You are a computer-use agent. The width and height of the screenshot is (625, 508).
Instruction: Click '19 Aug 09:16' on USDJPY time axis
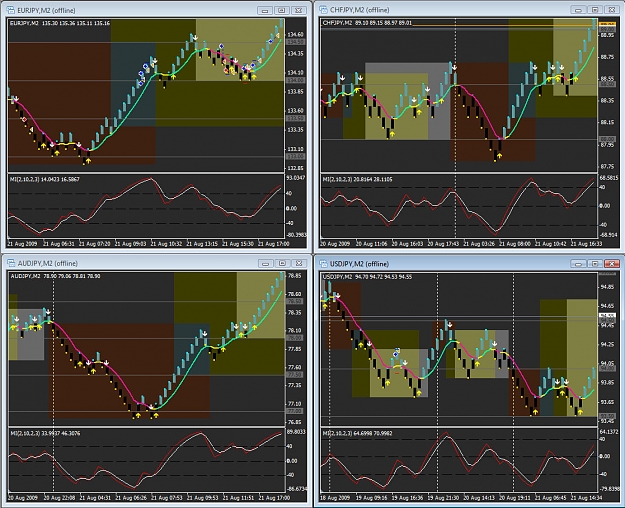tap(371, 498)
